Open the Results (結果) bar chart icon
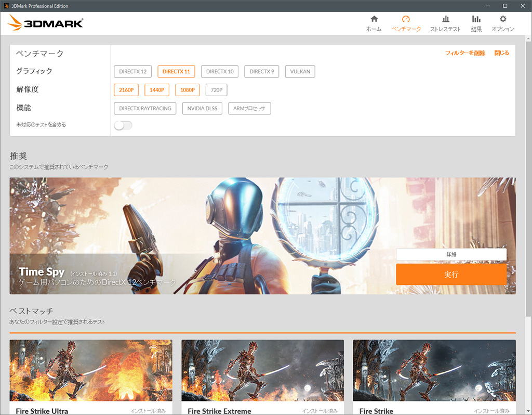The image size is (532, 415). (x=476, y=19)
